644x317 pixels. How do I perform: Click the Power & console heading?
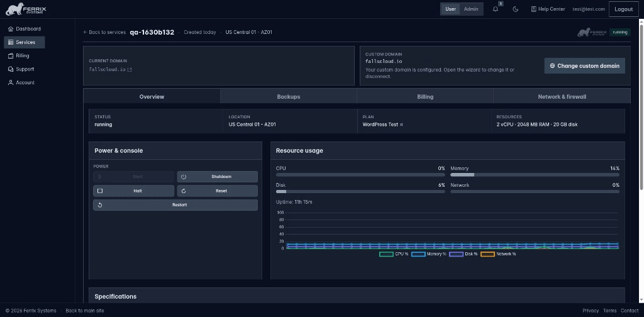119,151
